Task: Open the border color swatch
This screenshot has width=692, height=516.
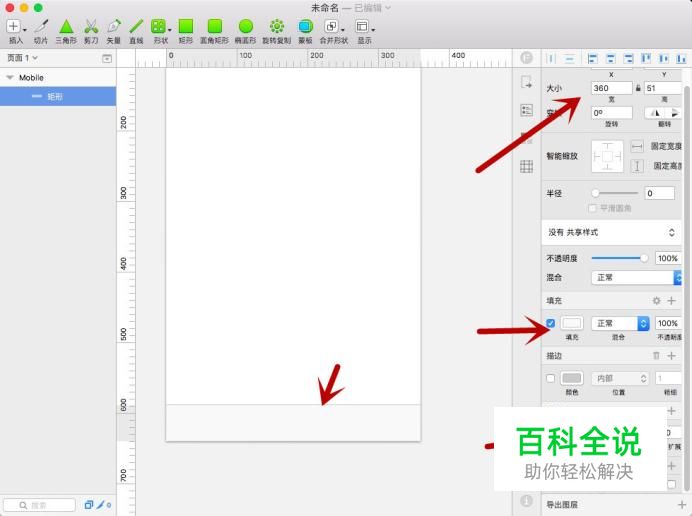Action: [572, 378]
